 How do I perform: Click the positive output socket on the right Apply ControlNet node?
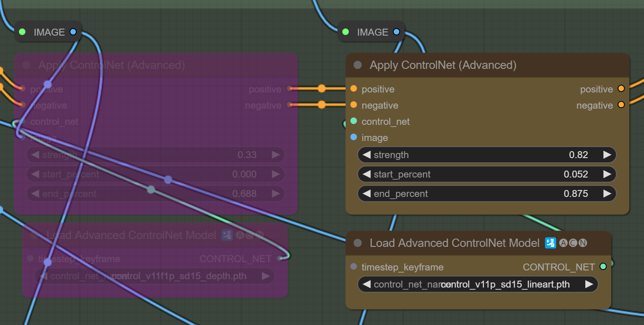tap(621, 89)
